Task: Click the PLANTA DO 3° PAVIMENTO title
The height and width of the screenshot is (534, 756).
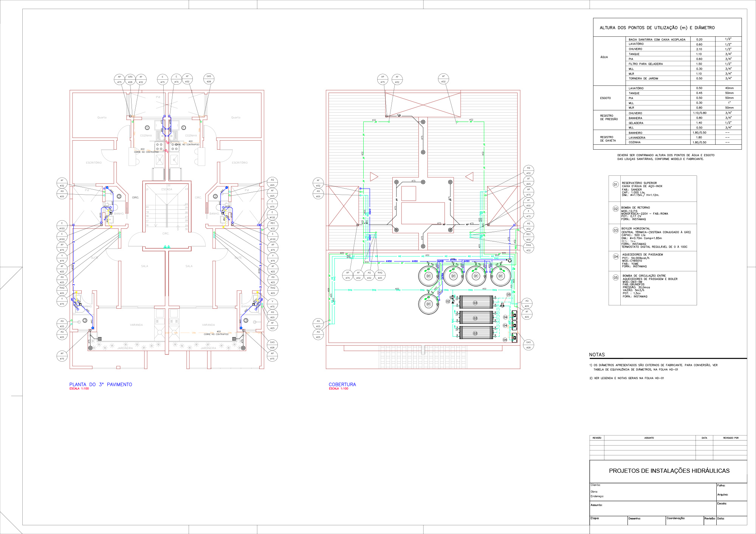Action: point(101,384)
